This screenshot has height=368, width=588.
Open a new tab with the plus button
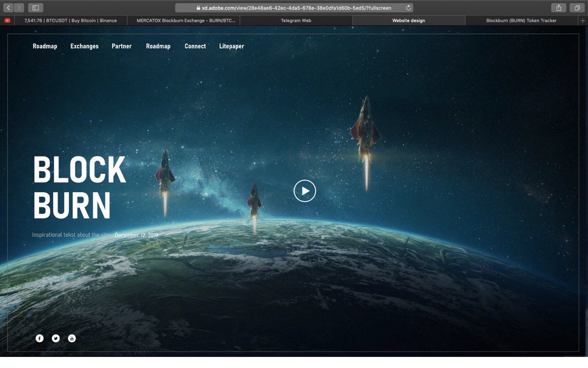(x=583, y=21)
